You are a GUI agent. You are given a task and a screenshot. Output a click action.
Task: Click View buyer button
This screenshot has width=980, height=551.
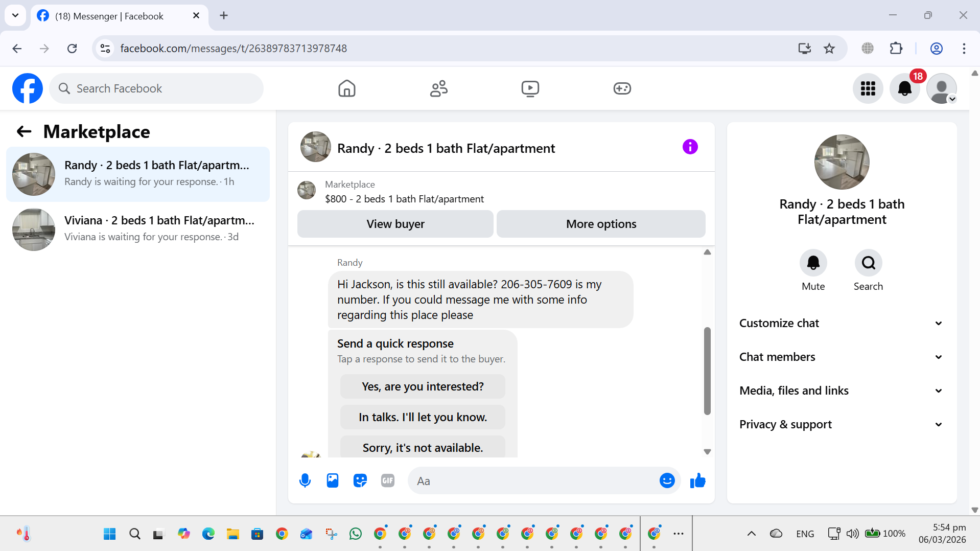pos(395,224)
